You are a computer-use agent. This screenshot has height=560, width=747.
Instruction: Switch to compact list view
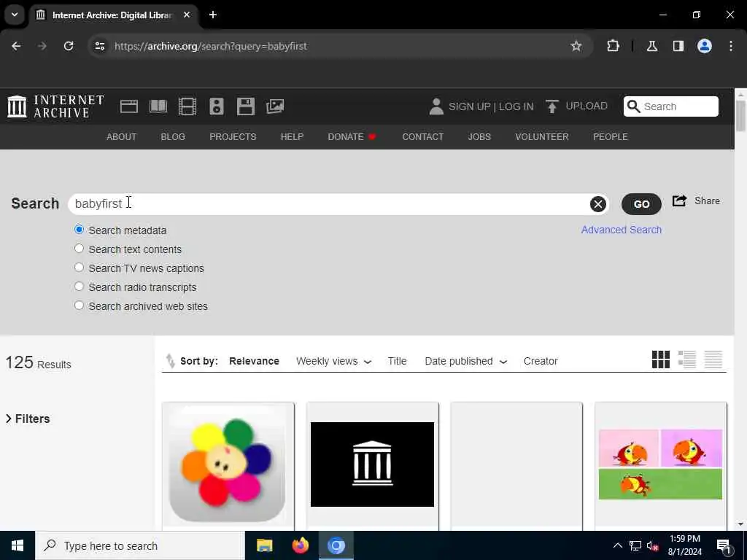(713, 359)
